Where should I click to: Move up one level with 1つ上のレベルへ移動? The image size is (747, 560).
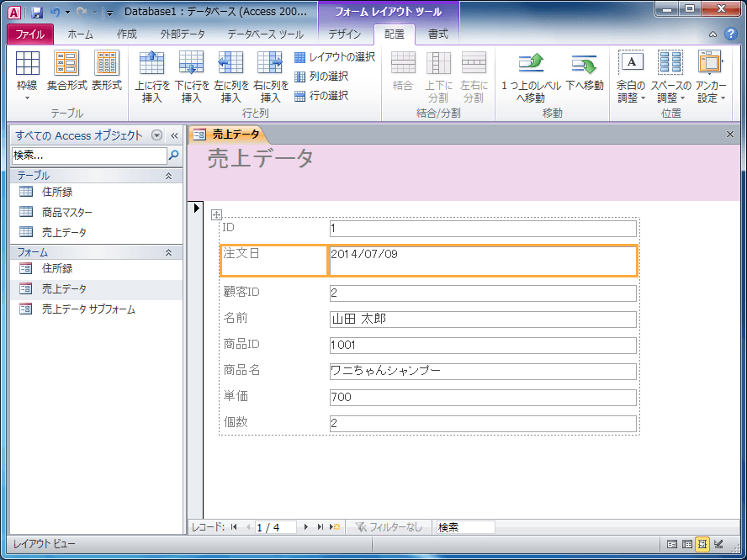click(531, 77)
